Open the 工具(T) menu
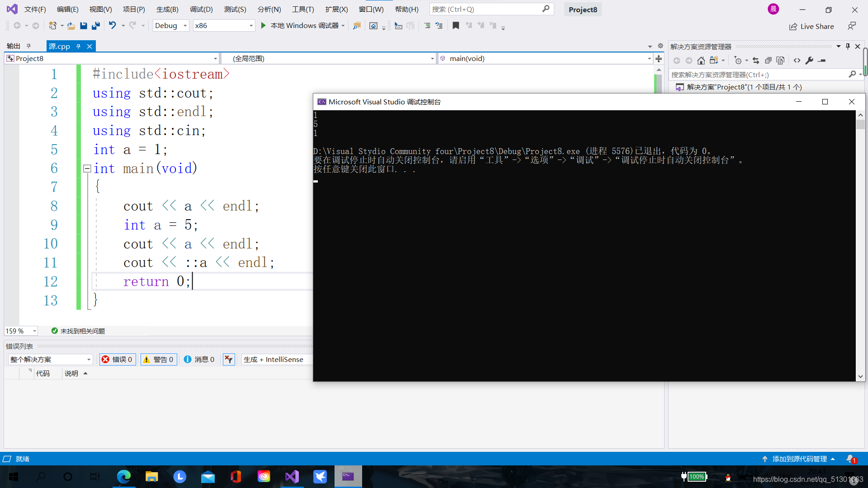 pyautogui.click(x=303, y=9)
